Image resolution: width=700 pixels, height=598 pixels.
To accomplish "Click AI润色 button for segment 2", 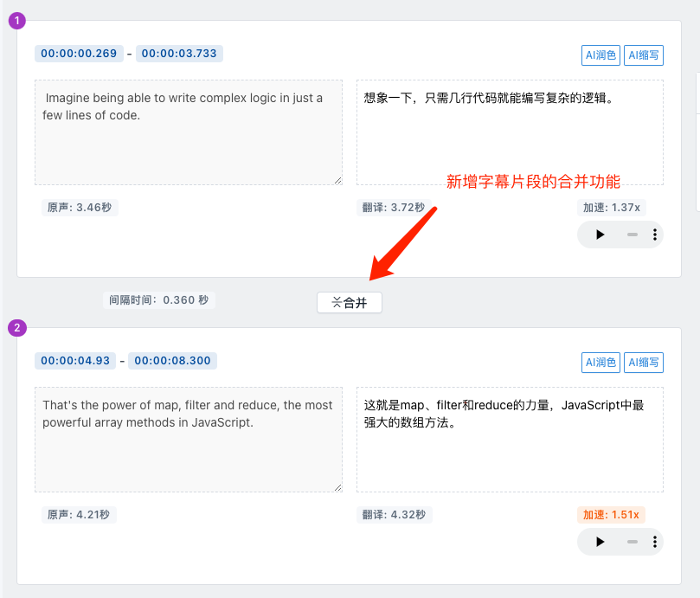I will point(600,363).
